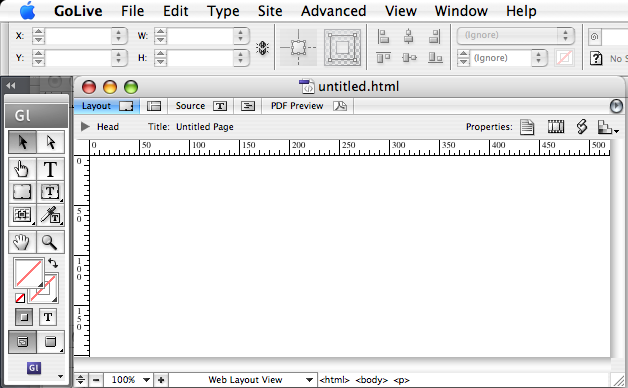Open the Advanced menu

(333, 11)
